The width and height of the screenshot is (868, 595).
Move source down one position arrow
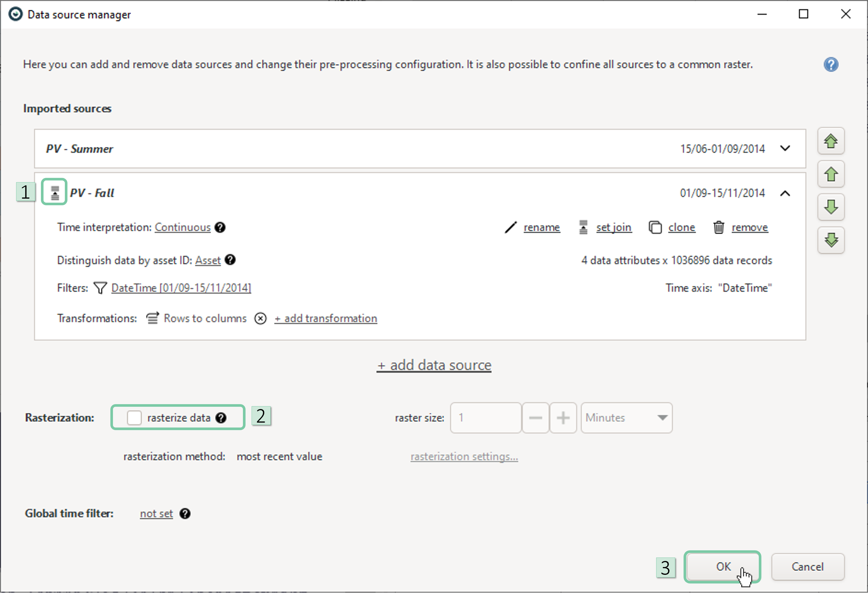(x=831, y=207)
